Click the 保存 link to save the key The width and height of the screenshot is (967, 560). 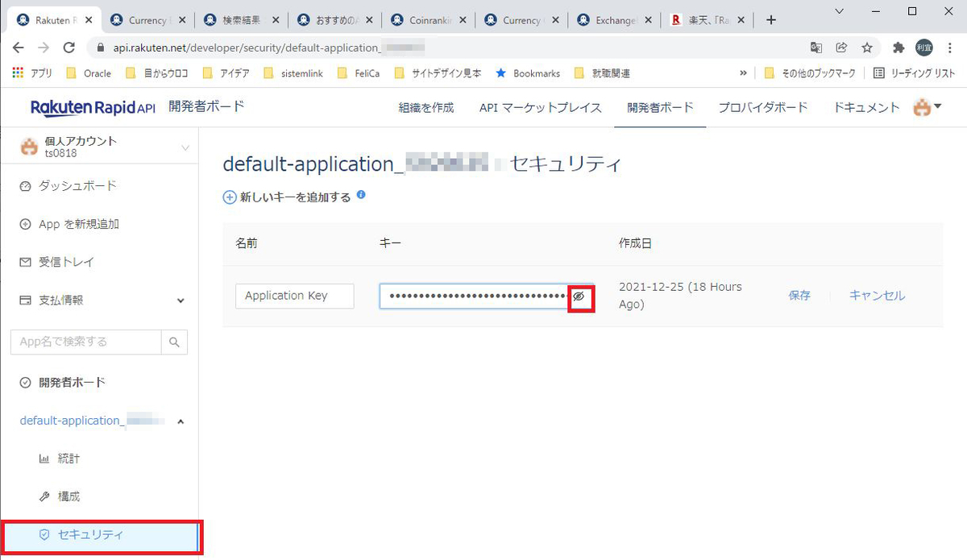pos(799,296)
